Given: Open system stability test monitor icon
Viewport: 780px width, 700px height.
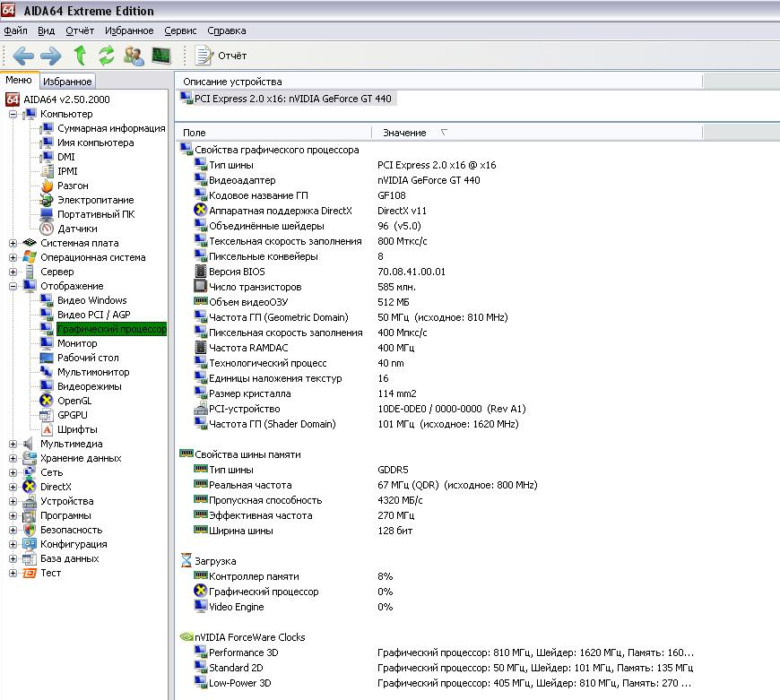Looking at the screenshot, I should pos(161,56).
